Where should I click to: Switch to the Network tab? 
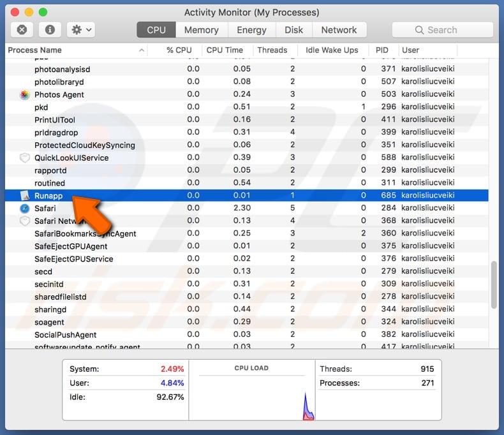339,30
